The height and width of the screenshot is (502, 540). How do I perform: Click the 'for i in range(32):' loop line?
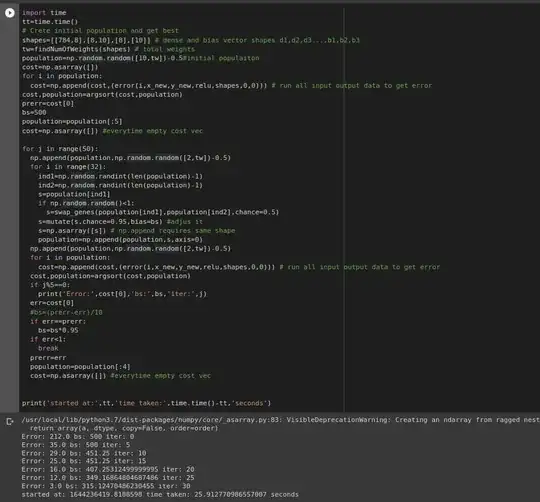68,167
